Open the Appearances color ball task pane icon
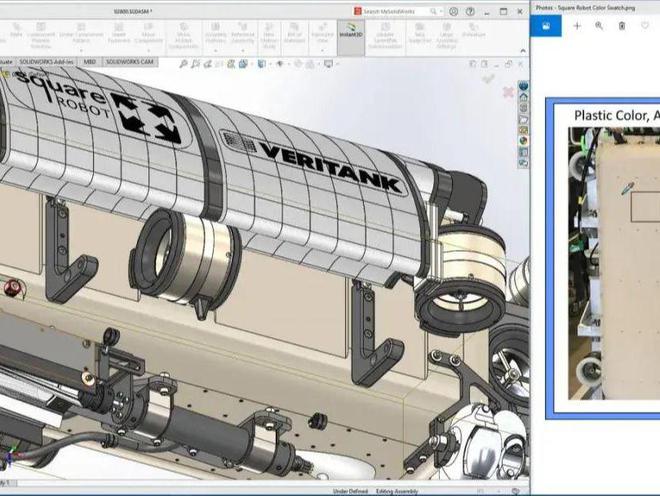 [x=524, y=141]
